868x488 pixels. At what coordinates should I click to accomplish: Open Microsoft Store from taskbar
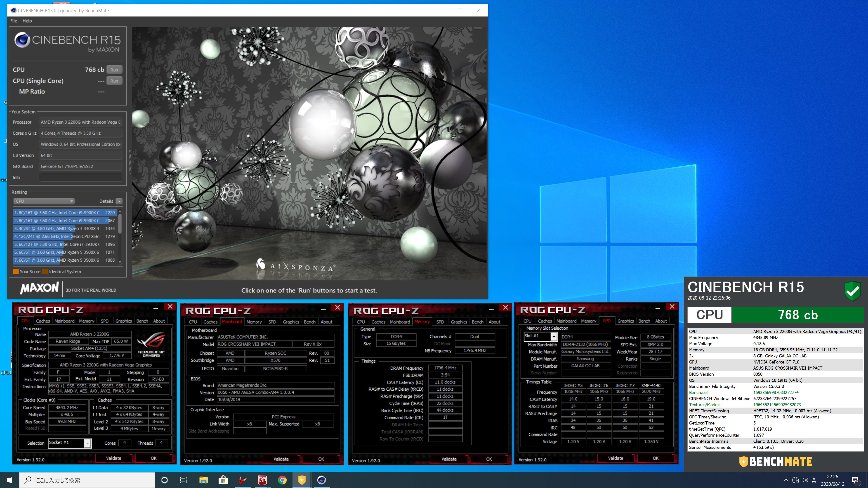(223, 480)
